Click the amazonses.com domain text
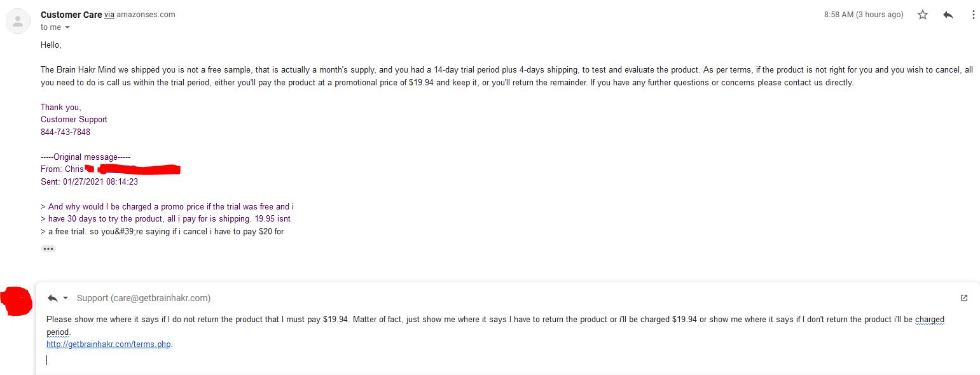Viewport: 980px width, 375px height. (x=146, y=15)
